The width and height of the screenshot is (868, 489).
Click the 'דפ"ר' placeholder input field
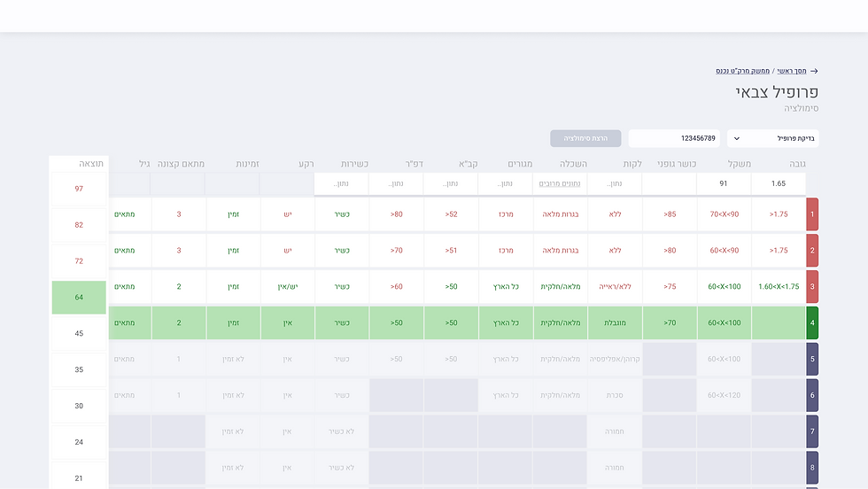pyautogui.click(x=397, y=183)
